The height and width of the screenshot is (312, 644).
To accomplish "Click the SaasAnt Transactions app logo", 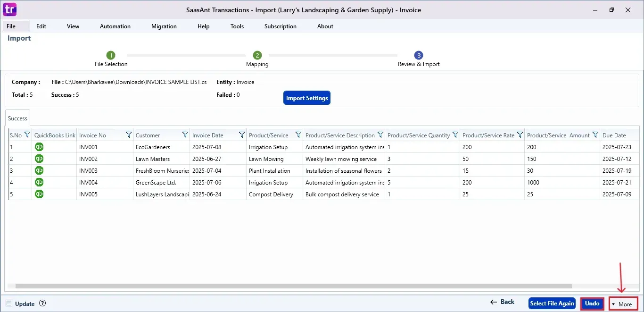I will [9, 9].
